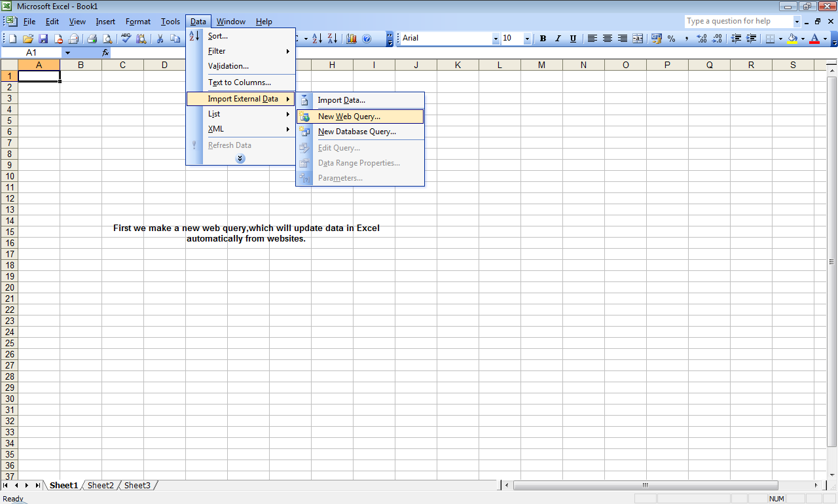Open the font size dropdown

[526, 38]
